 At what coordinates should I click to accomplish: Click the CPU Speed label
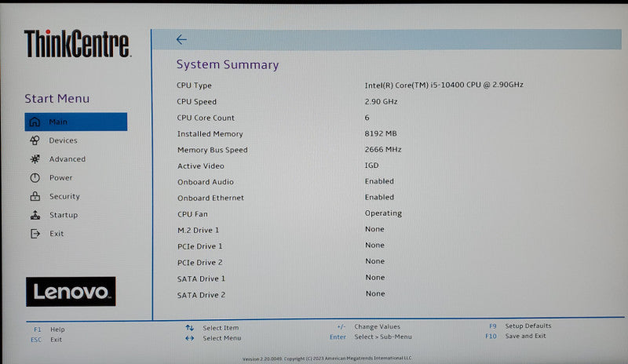pos(197,102)
